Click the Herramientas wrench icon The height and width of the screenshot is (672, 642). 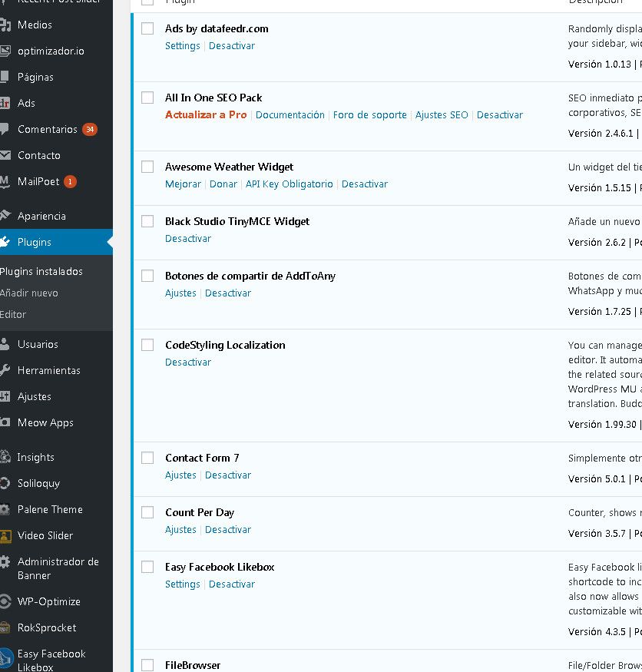5,370
